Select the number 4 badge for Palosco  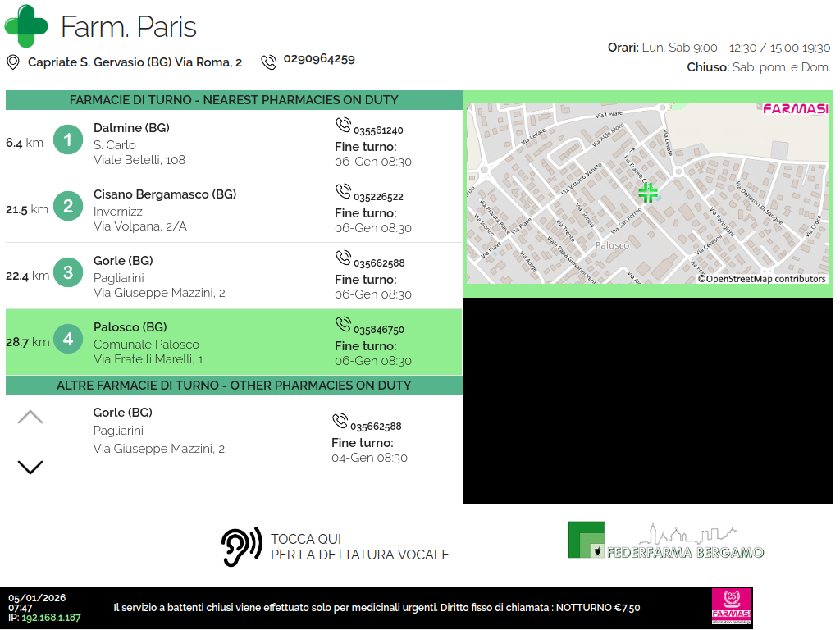click(68, 340)
